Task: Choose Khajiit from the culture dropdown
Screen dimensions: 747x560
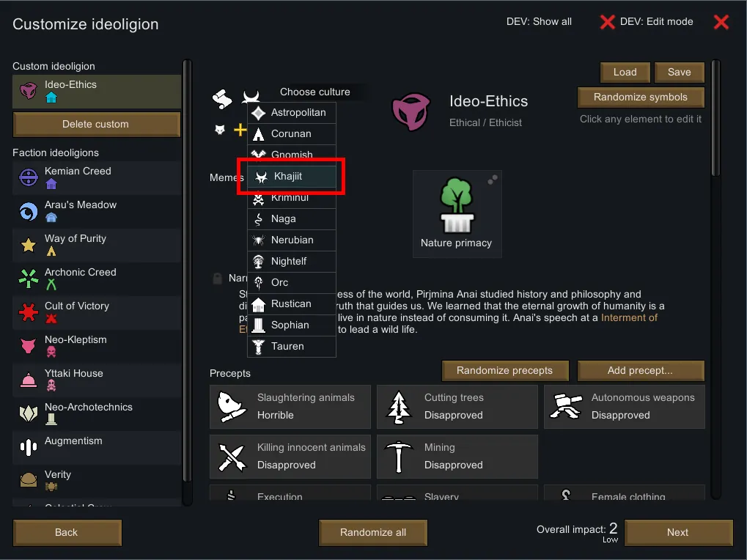Action: pos(292,177)
